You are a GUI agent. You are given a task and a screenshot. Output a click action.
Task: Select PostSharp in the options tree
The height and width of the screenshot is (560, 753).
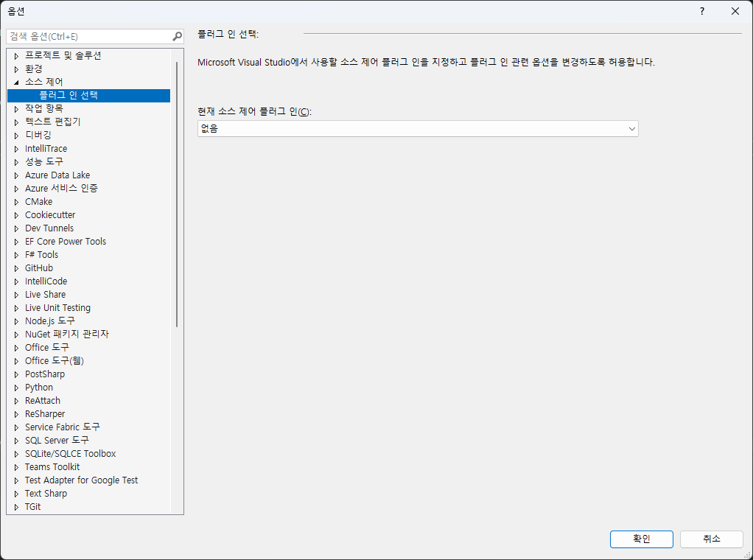(45, 374)
